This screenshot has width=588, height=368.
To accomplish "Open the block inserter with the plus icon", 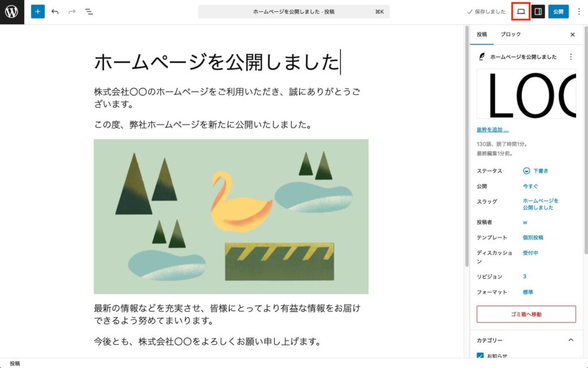I will [38, 11].
